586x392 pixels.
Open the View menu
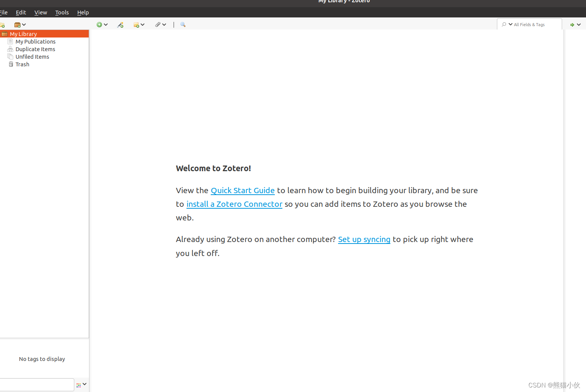point(41,12)
